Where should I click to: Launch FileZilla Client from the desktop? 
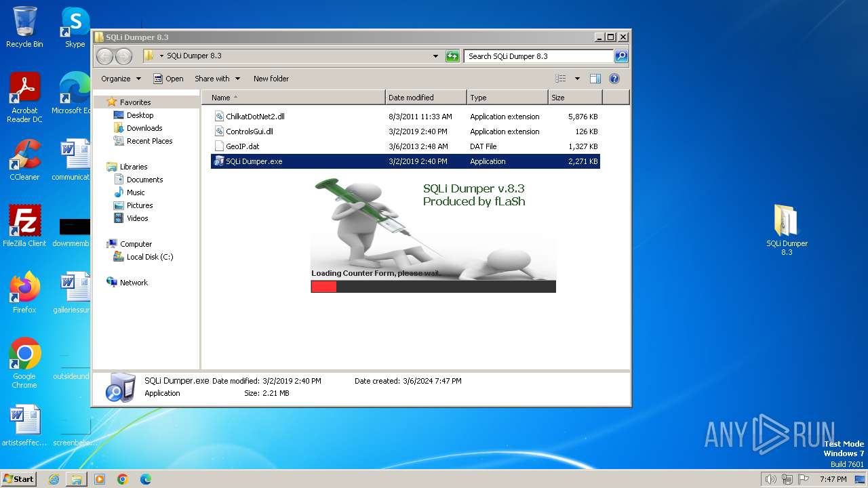[x=24, y=226]
